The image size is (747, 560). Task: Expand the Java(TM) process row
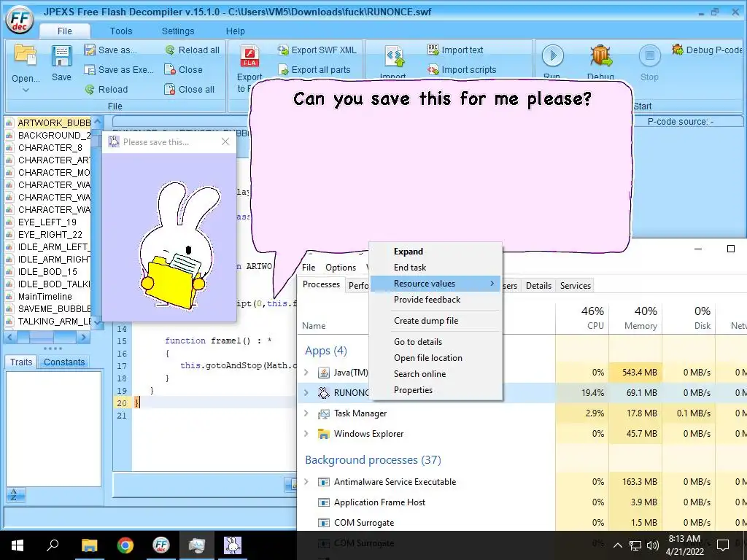pyautogui.click(x=306, y=373)
